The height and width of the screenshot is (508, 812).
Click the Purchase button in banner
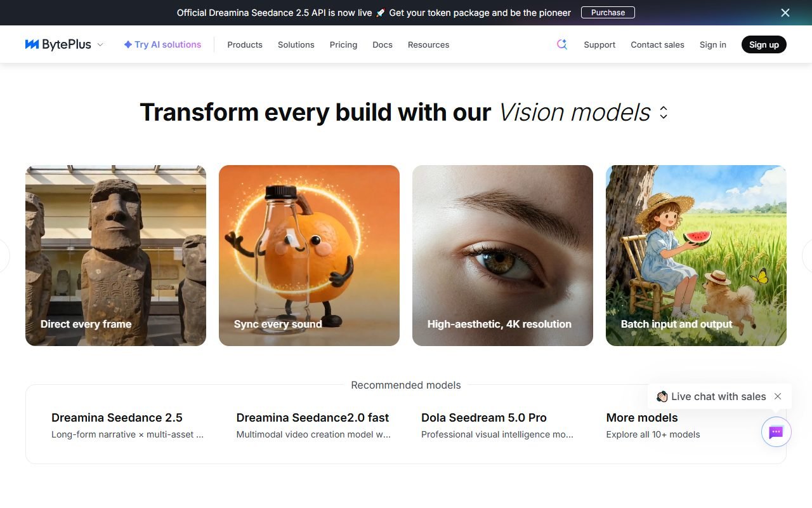coord(608,13)
